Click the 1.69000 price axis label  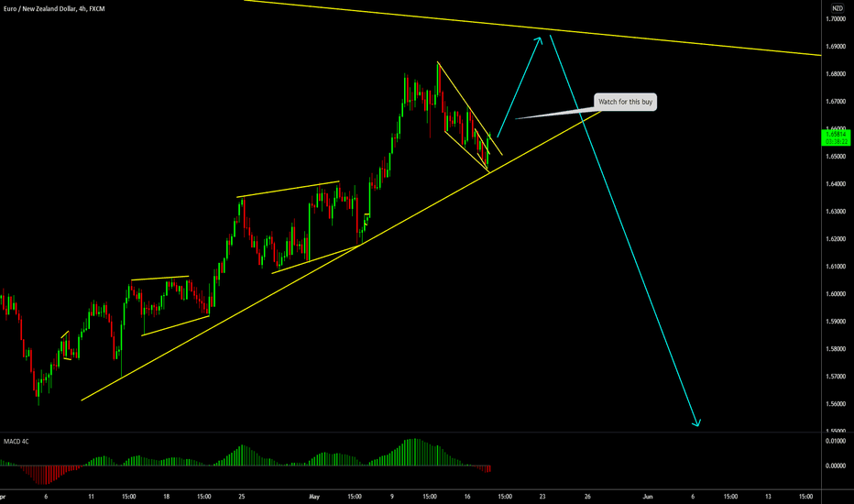(836, 47)
